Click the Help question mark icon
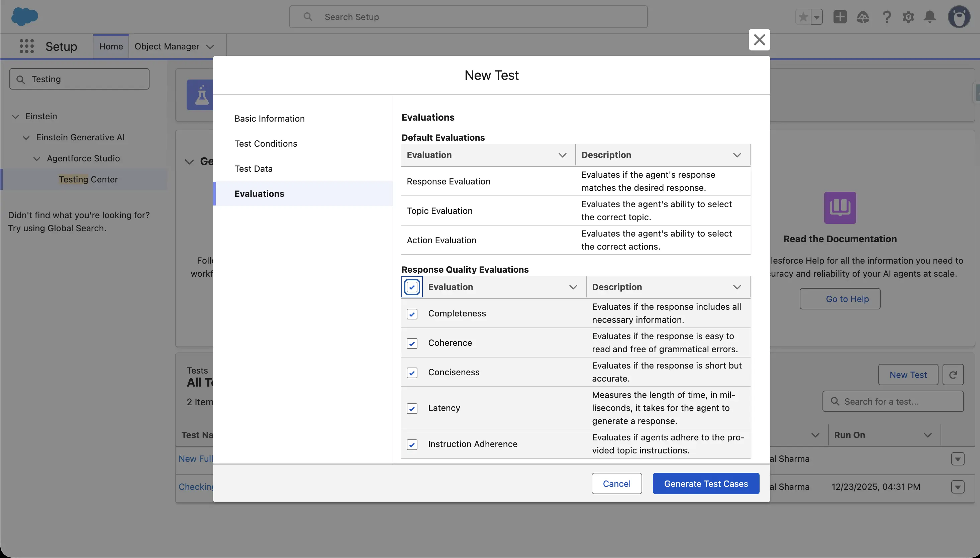Screen dimensions: 980x558 coord(886,17)
